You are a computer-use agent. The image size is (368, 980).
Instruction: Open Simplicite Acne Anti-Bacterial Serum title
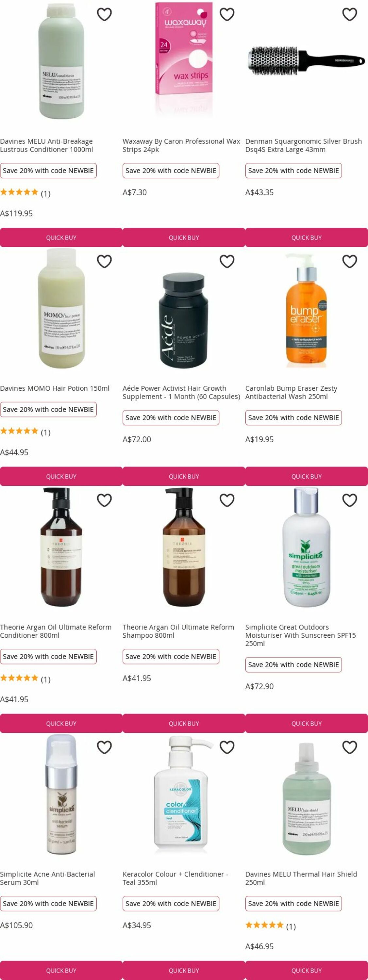pos(48,878)
